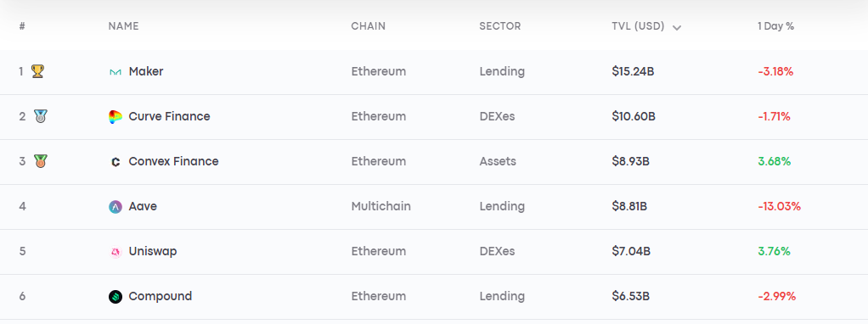Click the silver medal icon for rank 2

point(40,117)
